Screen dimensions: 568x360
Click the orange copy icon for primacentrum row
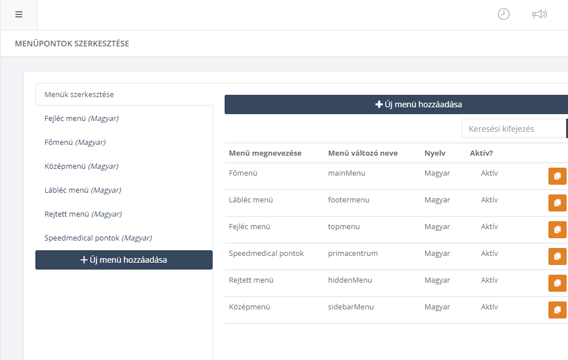[557, 256]
